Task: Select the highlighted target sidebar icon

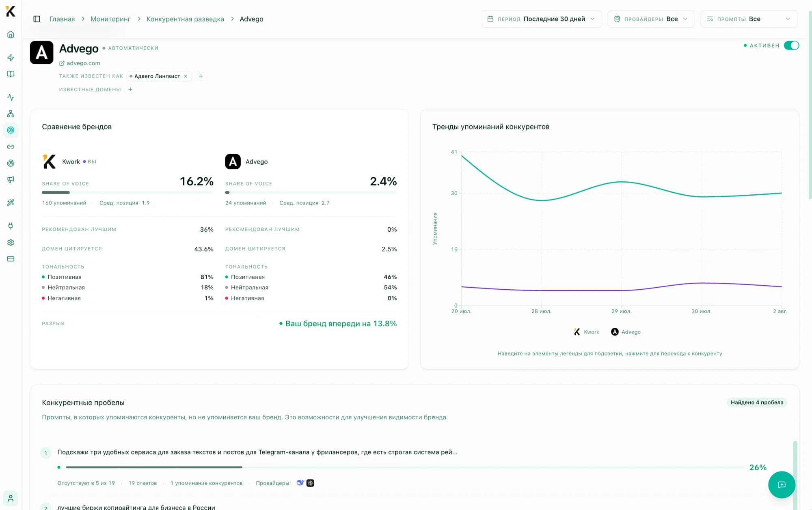Action: [x=11, y=130]
